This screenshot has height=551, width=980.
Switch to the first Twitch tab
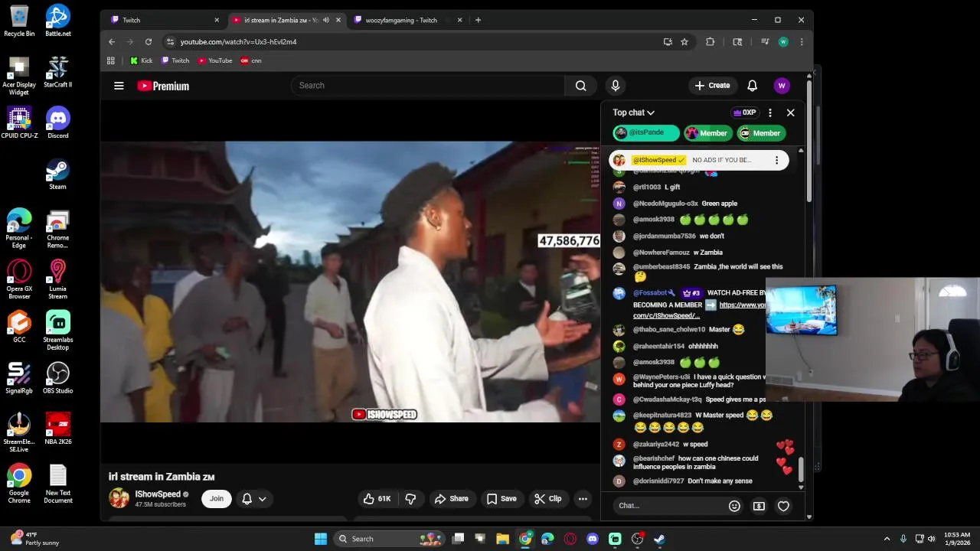tap(163, 20)
